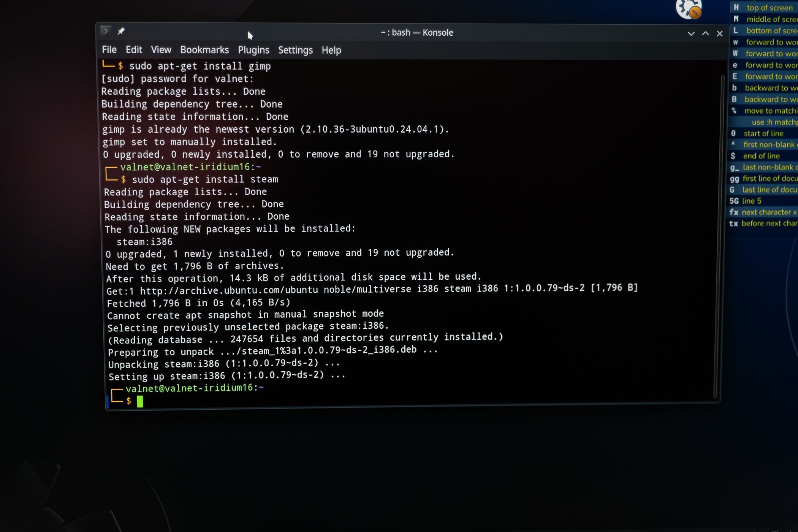This screenshot has width=798, height=532.
Task: Click the maximize Konsole window icon
Action: (x=705, y=33)
